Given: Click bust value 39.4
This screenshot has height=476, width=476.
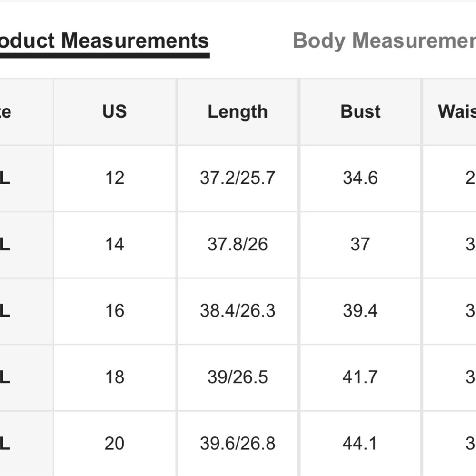Looking at the screenshot, I should pos(360,311).
